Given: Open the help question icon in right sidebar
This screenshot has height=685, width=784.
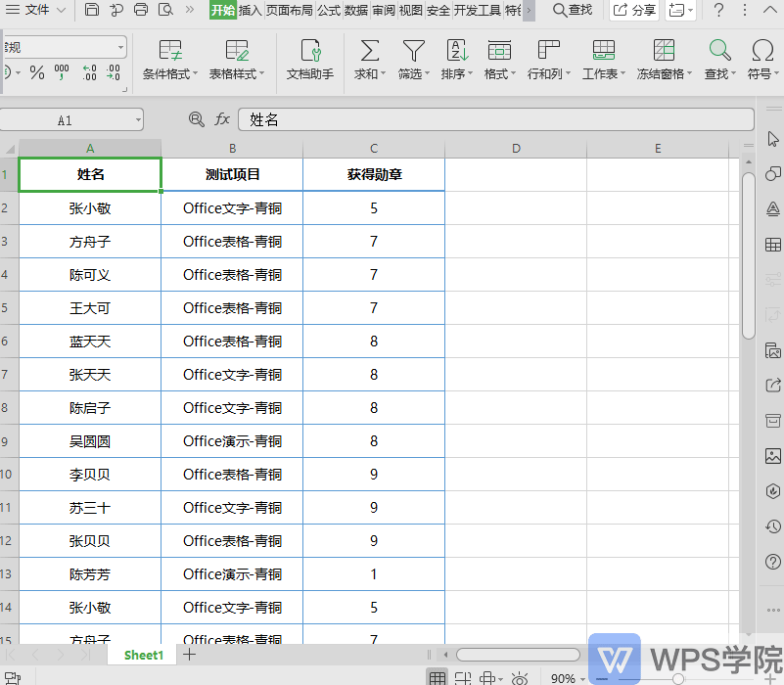Looking at the screenshot, I should 773,562.
